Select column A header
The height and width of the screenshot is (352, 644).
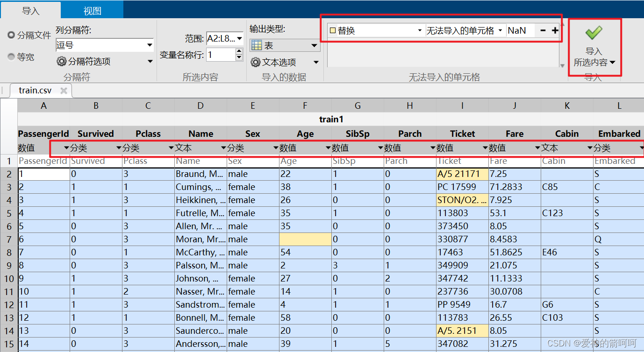(x=44, y=106)
